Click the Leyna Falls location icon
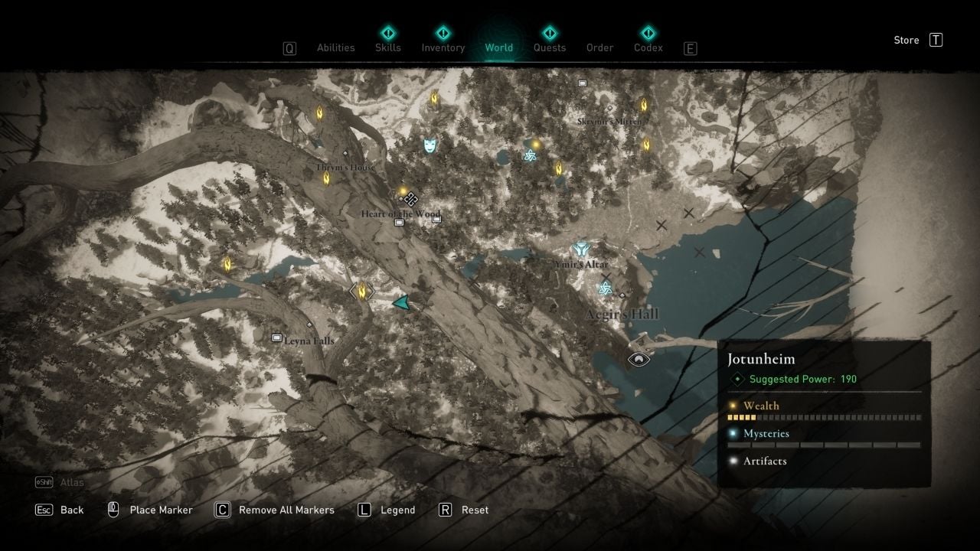 click(276, 337)
